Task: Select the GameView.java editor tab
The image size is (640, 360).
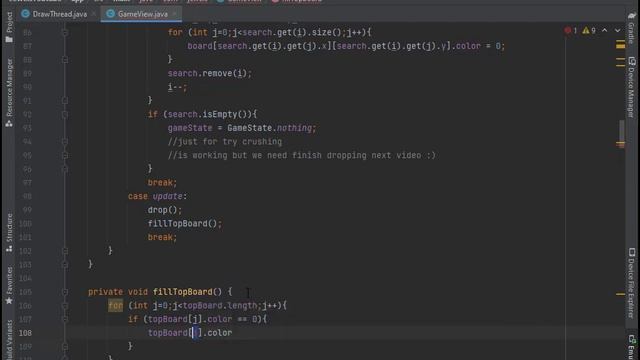Action: pos(142,14)
